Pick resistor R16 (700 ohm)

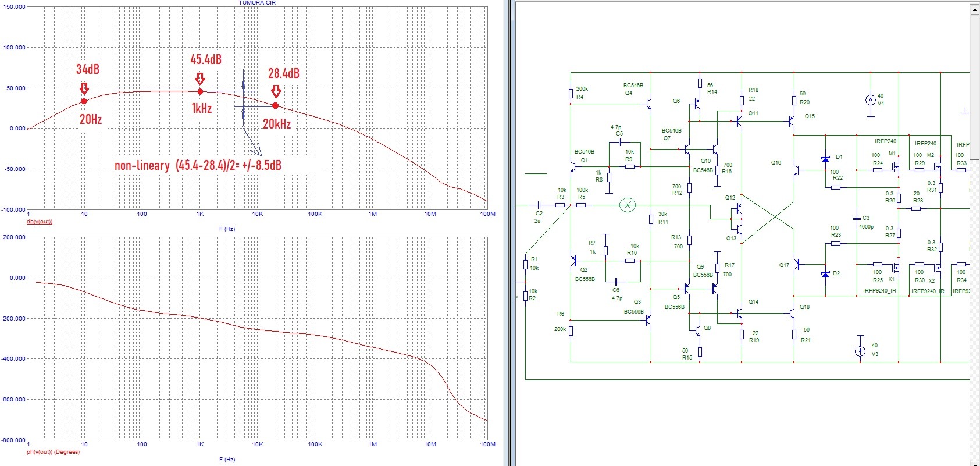coord(717,171)
